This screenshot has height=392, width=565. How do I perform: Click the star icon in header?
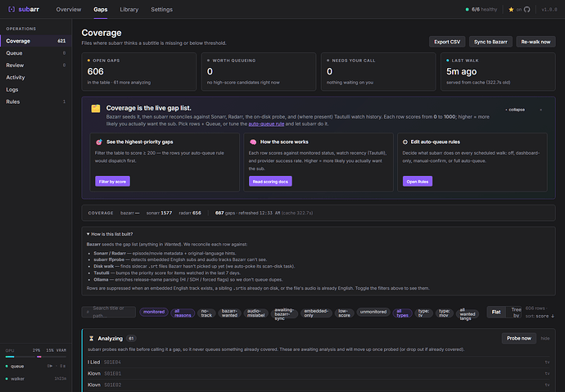[511, 9]
